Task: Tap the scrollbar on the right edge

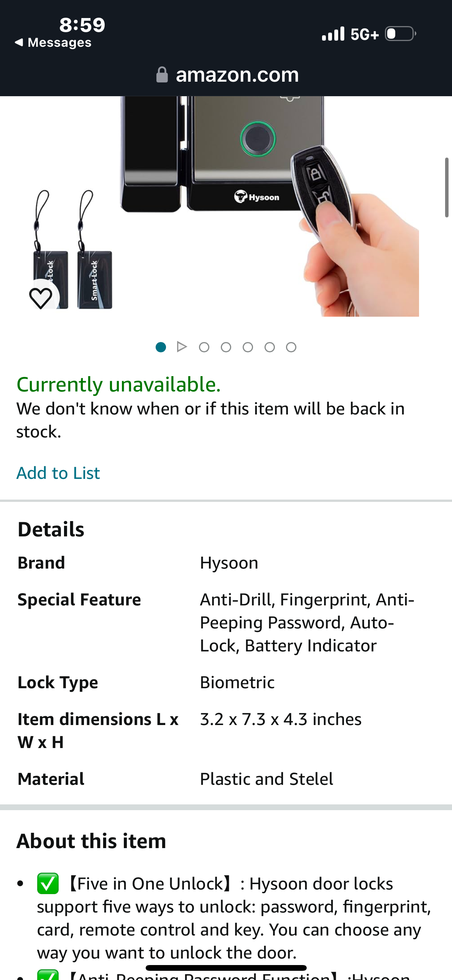Action: click(448, 184)
